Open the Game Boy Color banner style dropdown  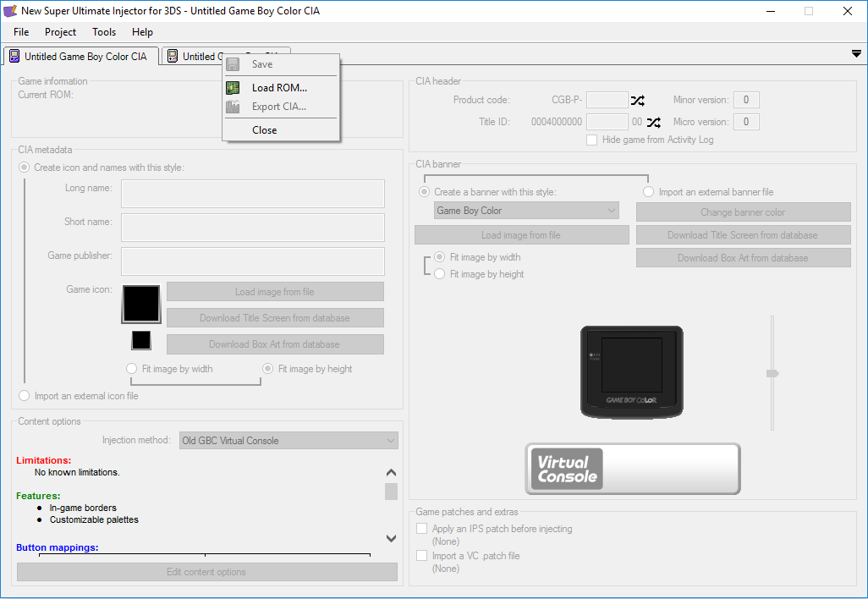tap(526, 211)
